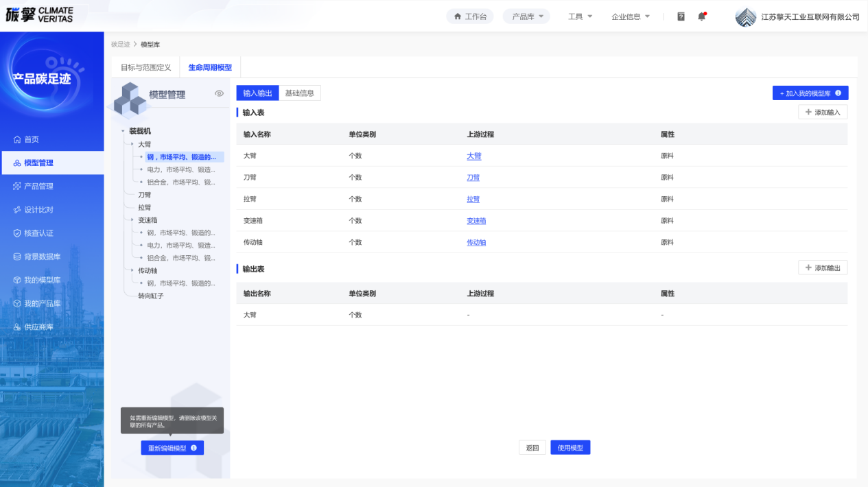The image size is (868, 487).
Task: Click the 使用模型 button
Action: point(570,448)
